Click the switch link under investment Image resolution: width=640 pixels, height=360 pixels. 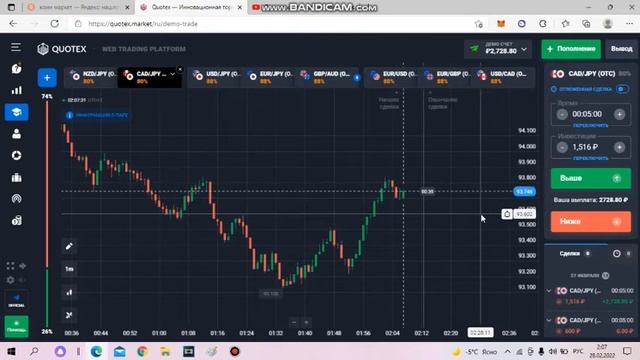590,158
